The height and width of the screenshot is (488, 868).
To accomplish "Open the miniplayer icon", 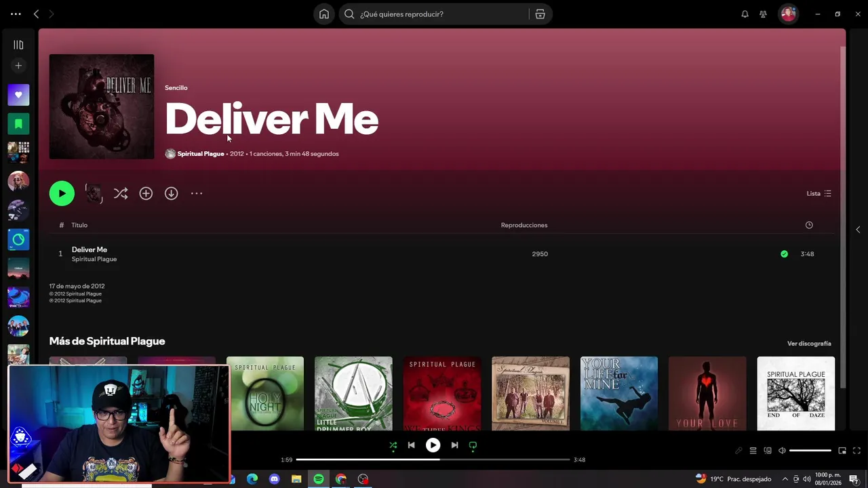I will coord(842,451).
